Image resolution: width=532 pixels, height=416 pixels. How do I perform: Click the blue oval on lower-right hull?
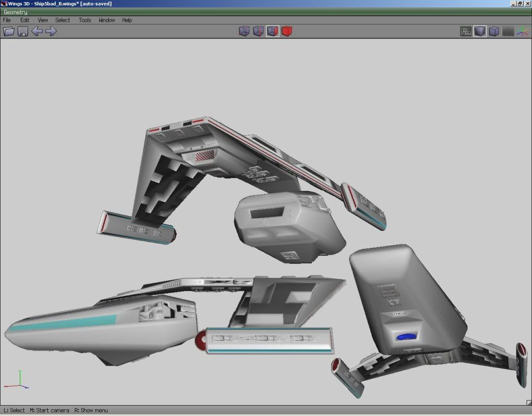coord(406,337)
